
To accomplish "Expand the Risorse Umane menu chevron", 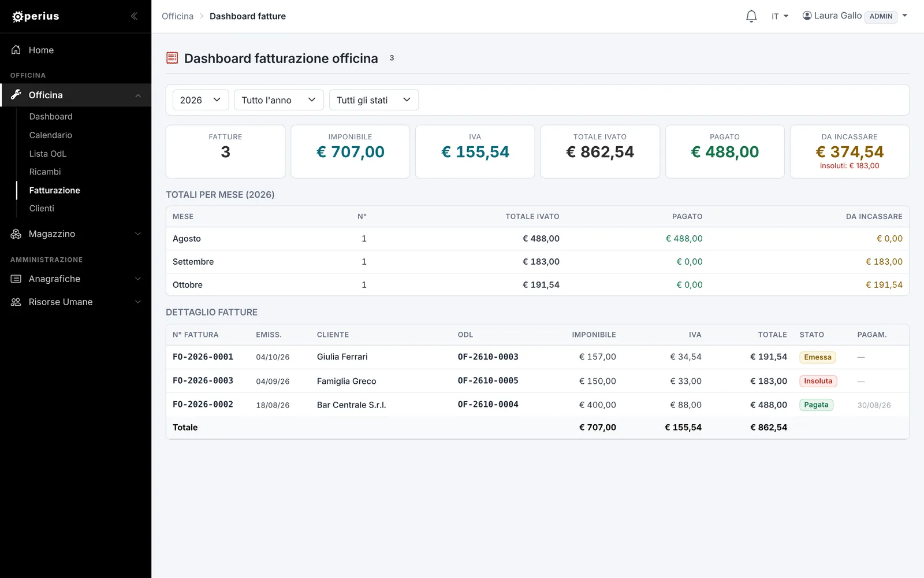I will 138,302.
